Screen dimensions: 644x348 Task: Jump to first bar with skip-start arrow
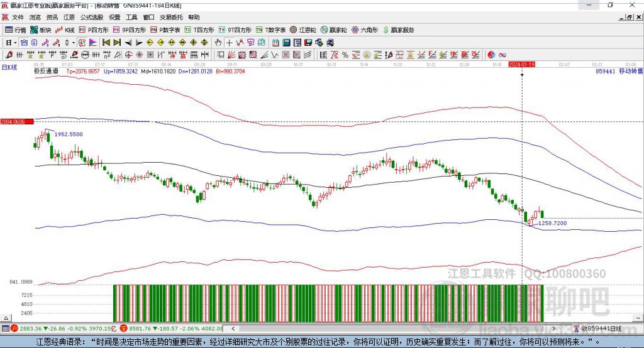106,43
